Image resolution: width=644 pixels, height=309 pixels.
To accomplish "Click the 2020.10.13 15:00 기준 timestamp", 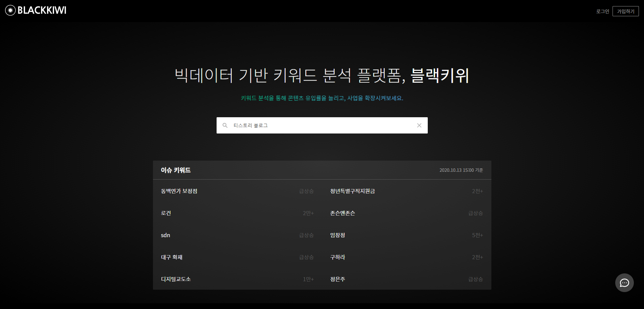I will [x=461, y=170].
